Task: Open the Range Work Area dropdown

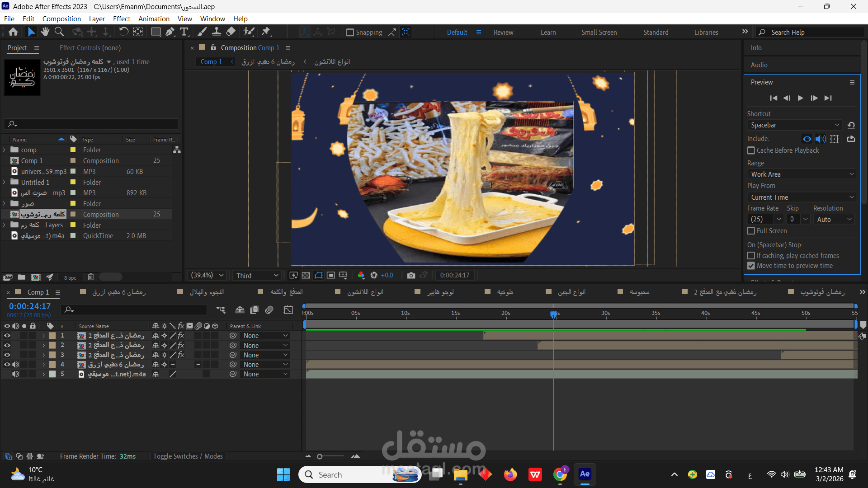Action: coord(802,174)
